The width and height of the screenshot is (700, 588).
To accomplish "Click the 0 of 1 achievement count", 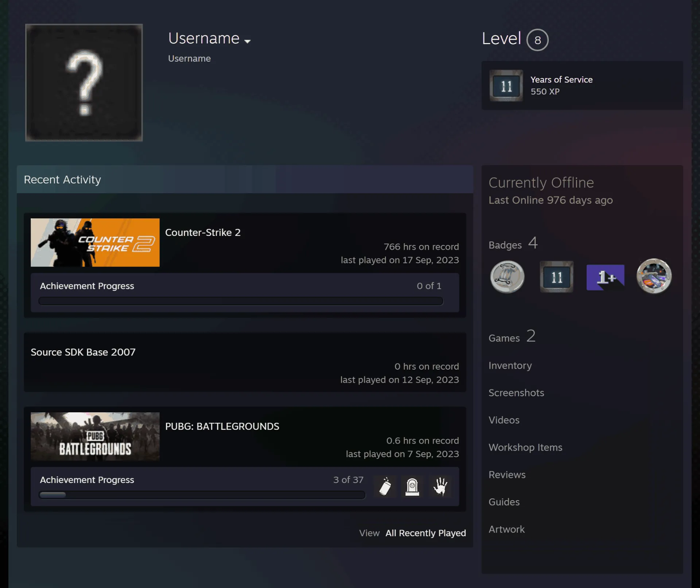I will [x=429, y=286].
